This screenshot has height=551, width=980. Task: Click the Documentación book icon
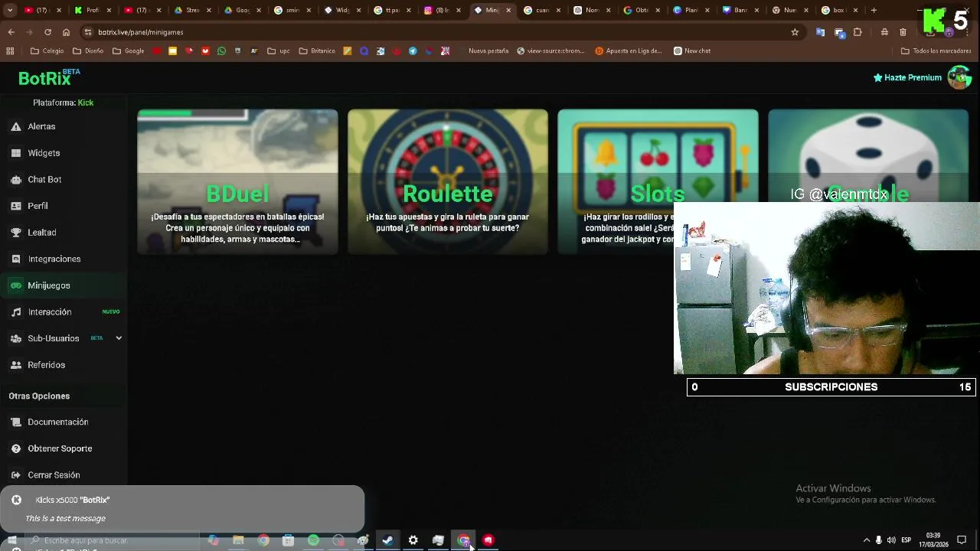pos(16,422)
